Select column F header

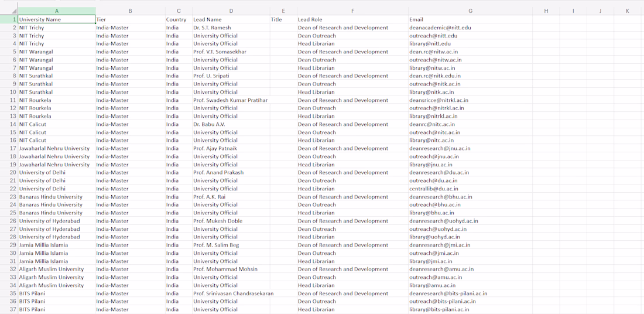352,11
